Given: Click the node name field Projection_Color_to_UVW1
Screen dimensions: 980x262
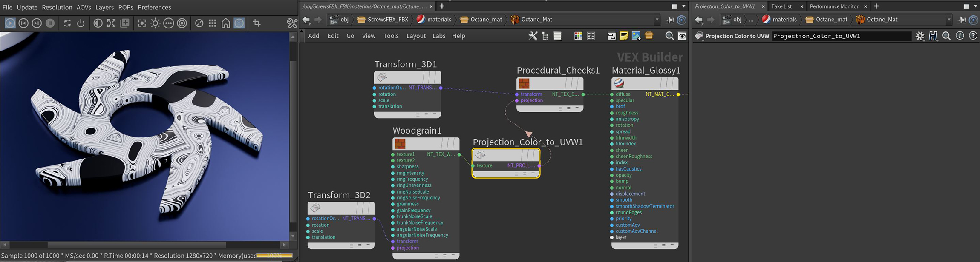Looking at the screenshot, I should coord(841,36).
